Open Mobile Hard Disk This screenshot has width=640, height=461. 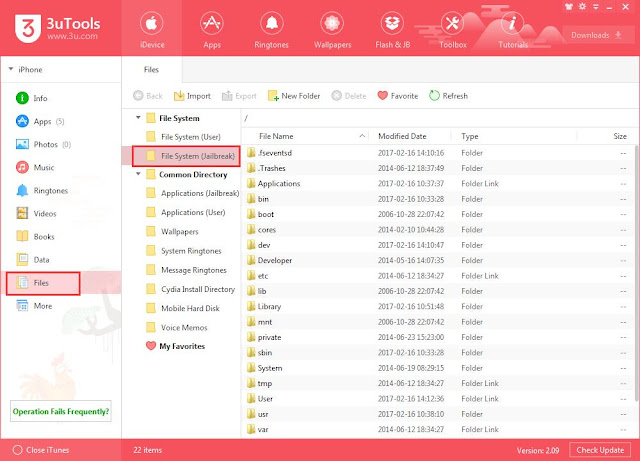coord(183,308)
